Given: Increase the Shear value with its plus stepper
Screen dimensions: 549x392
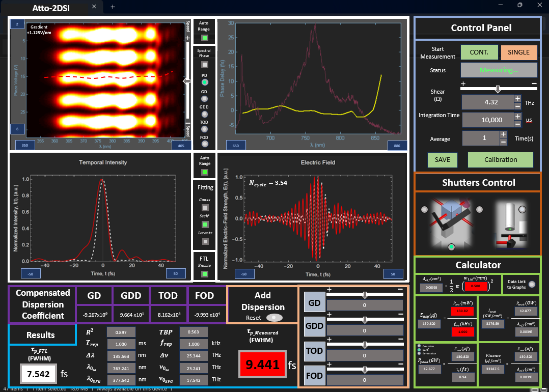Looking at the screenshot, I should tap(518, 98).
